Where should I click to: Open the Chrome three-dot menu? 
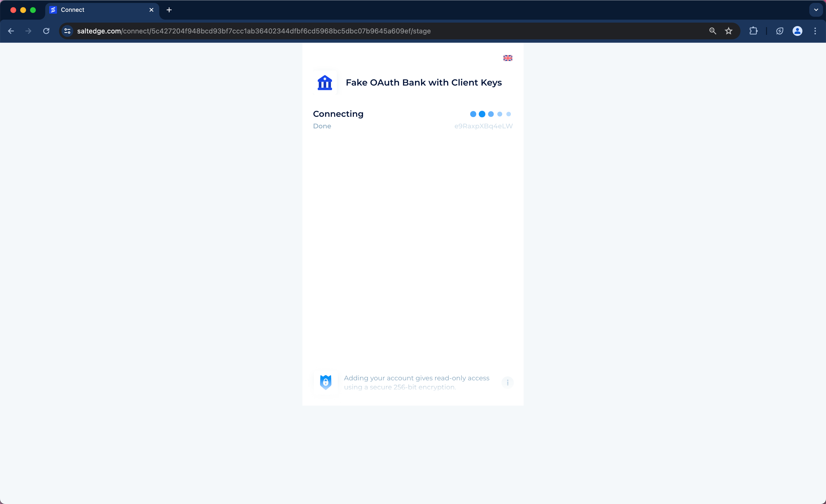coord(815,31)
